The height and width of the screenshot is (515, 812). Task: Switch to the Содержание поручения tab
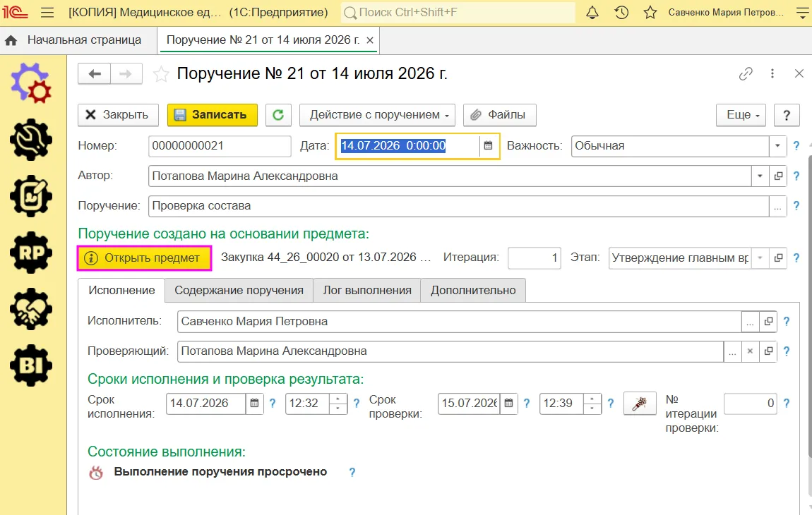[239, 291]
